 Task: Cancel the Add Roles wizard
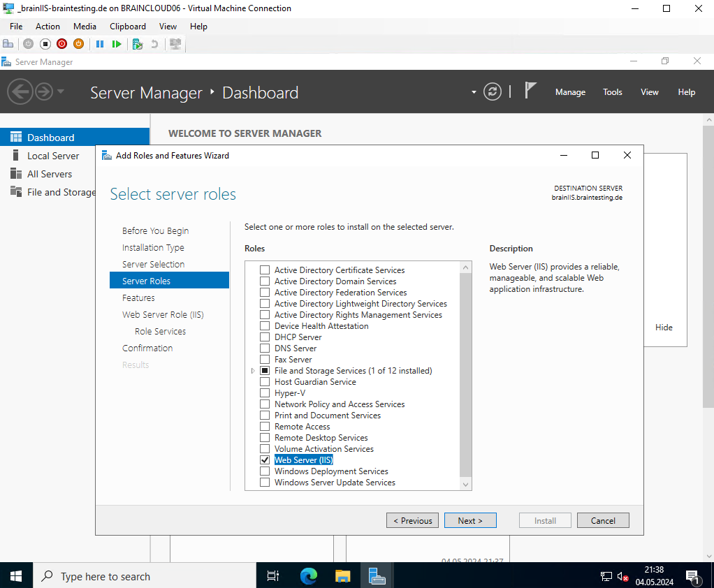pos(603,520)
